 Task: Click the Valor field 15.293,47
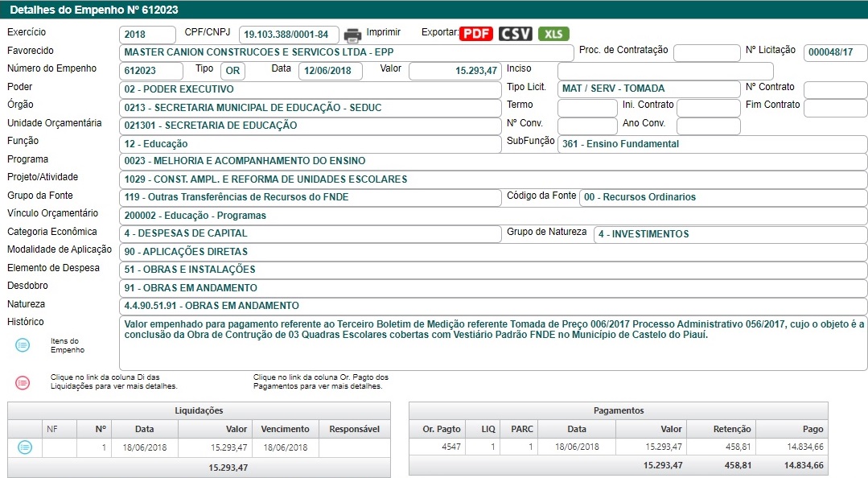click(x=455, y=71)
